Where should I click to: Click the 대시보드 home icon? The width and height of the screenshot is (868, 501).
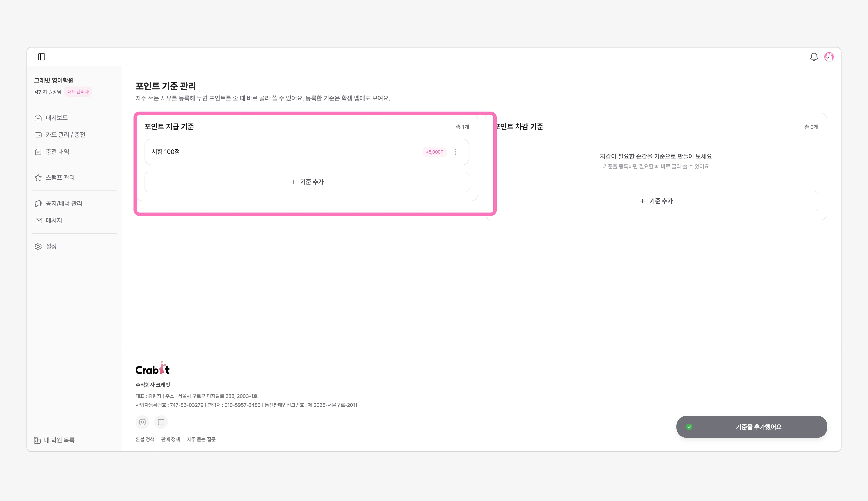38,118
